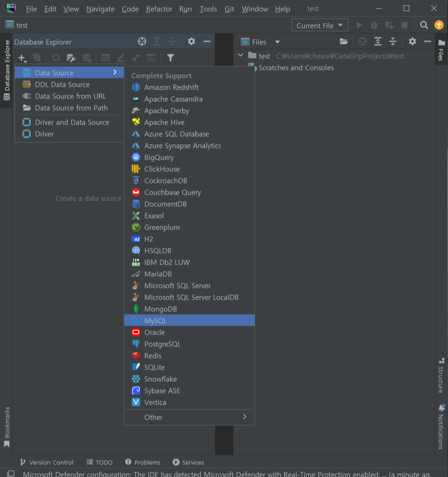Image resolution: width=448 pixels, height=477 pixels.
Task: Click the Search Everywhere magnifier icon
Action: click(x=424, y=25)
